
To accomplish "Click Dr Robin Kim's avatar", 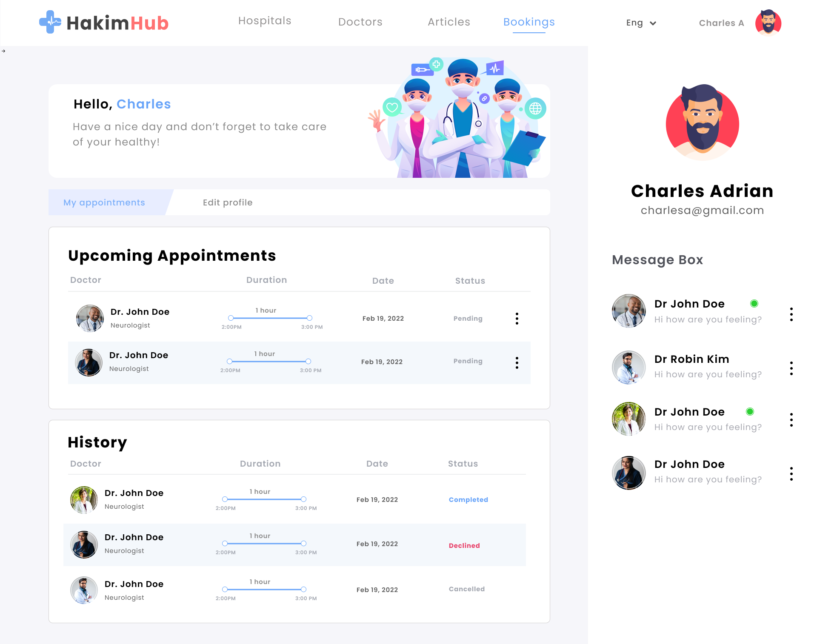I will click(x=629, y=368).
